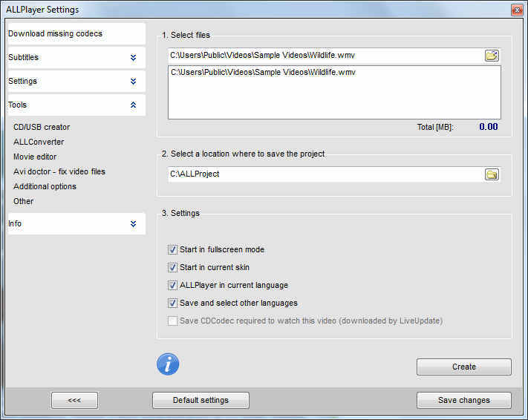528x420 pixels.
Task: Collapse the Tools section
Action: pyautogui.click(x=133, y=105)
